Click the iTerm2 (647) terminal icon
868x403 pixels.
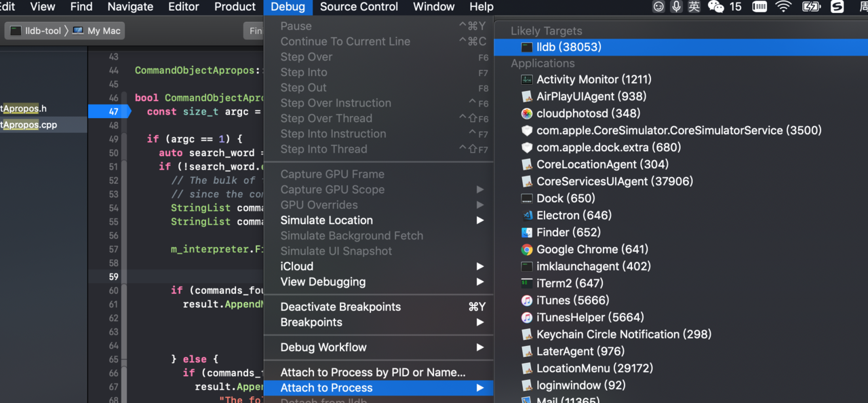(x=527, y=283)
